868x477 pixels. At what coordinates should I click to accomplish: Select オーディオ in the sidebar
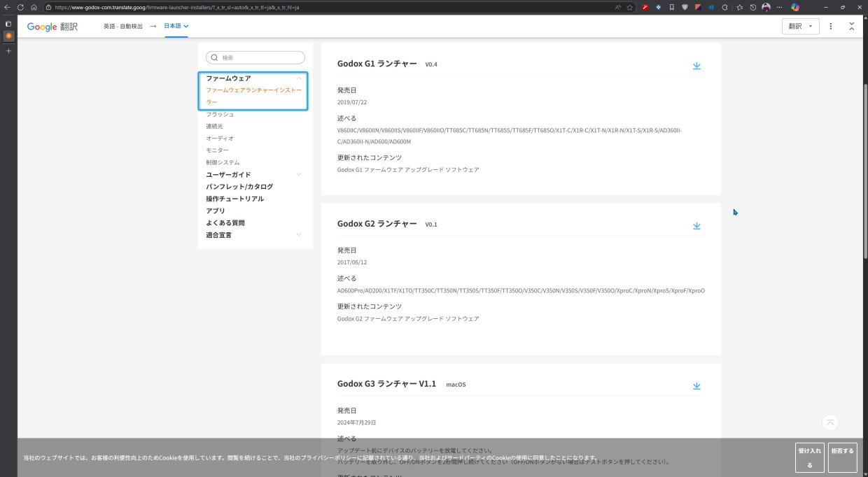tap(220, 138)
